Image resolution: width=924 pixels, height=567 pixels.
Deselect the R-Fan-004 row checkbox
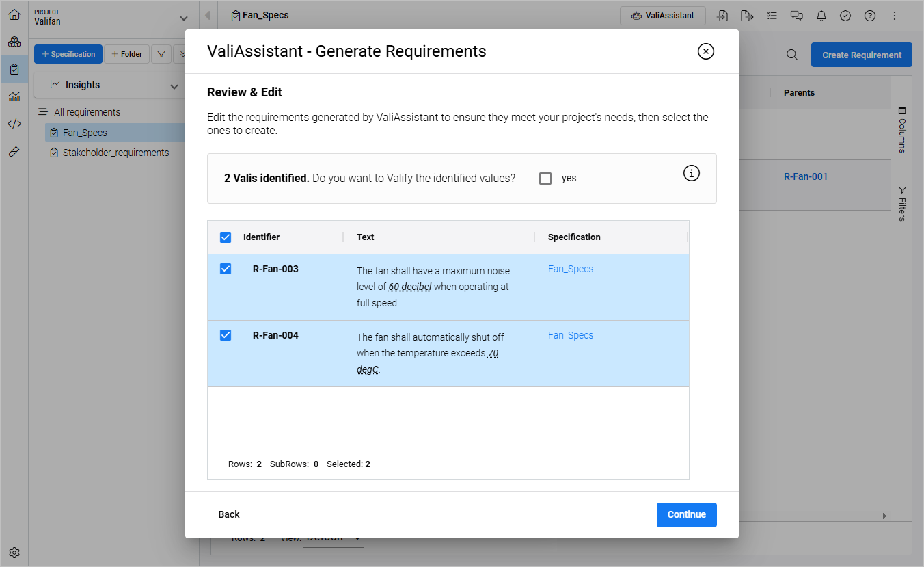point(226,335)
